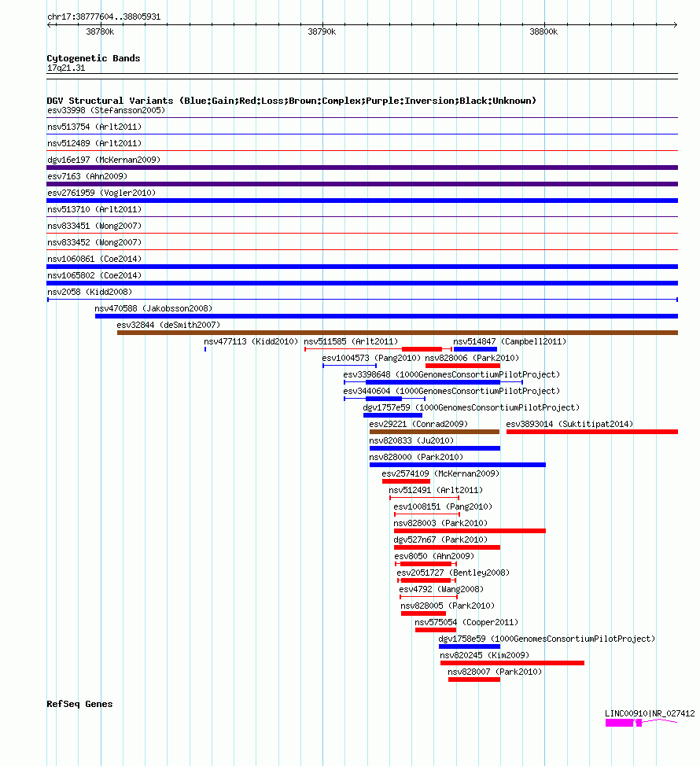Open esv2761959 (Vogler2010) blue gain bar

(362, 201)
